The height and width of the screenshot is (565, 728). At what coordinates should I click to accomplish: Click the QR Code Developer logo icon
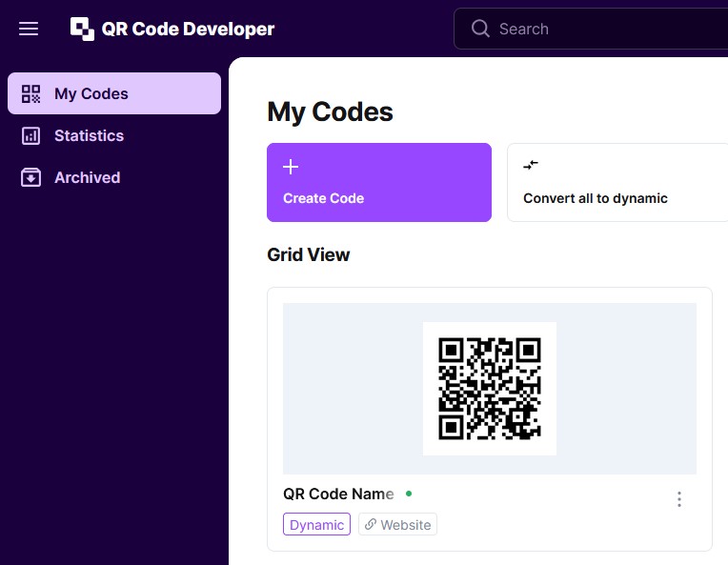click(82, 29)
